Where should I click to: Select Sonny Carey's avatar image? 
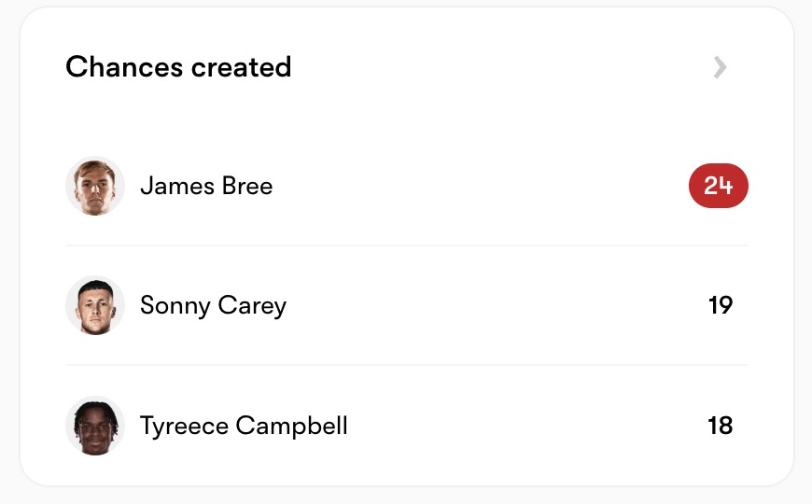(95, 305)
